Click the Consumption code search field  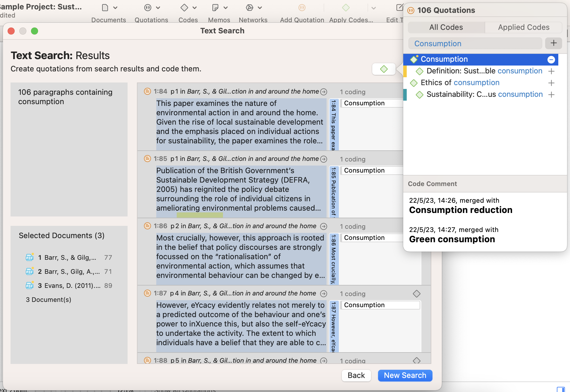(475, 44)
